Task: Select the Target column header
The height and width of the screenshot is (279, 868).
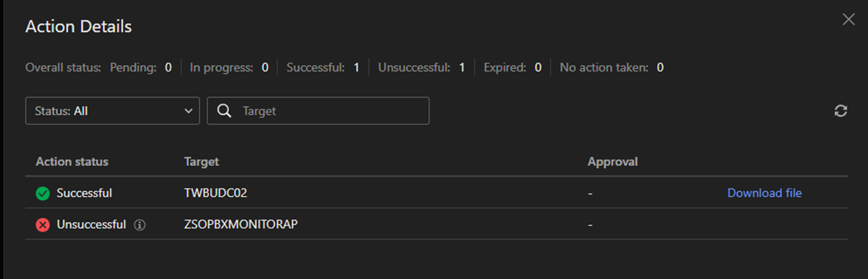Action: (201, 162)
